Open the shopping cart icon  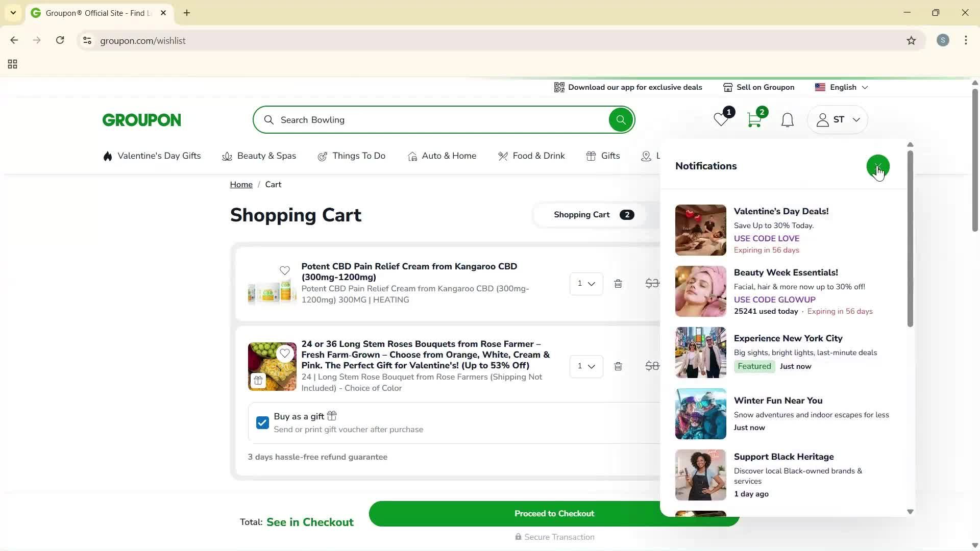tap(754, 119)
